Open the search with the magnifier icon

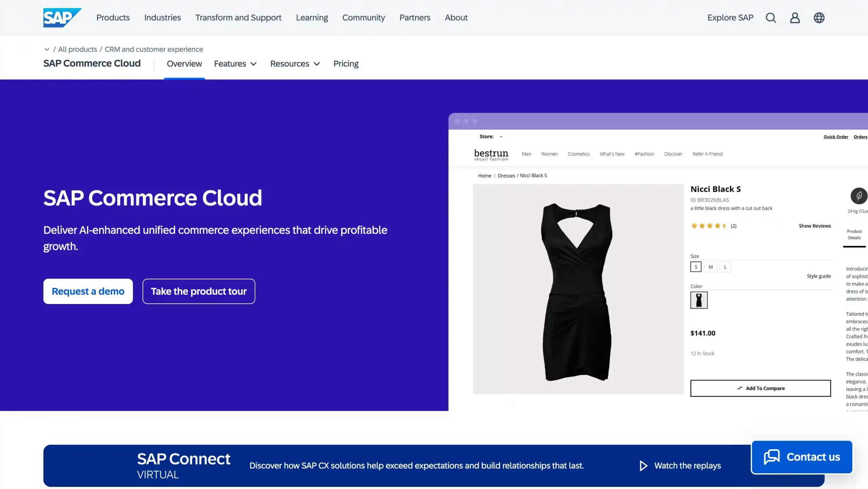click(x=771, y=18)
